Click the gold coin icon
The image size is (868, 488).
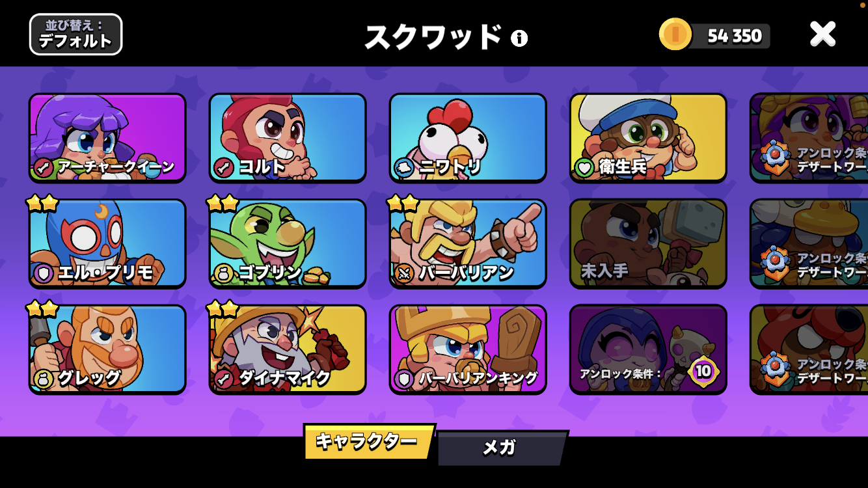click(675, 34)
